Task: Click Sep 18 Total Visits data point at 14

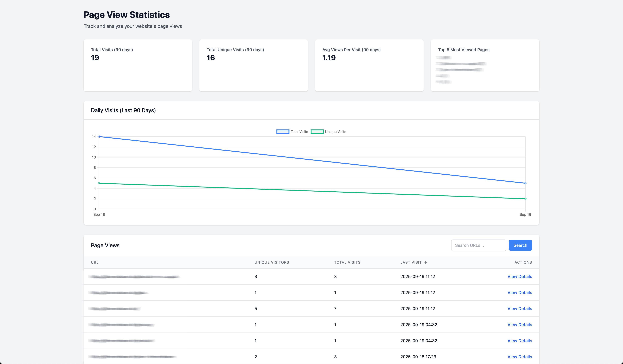Action: pos(99,136)
